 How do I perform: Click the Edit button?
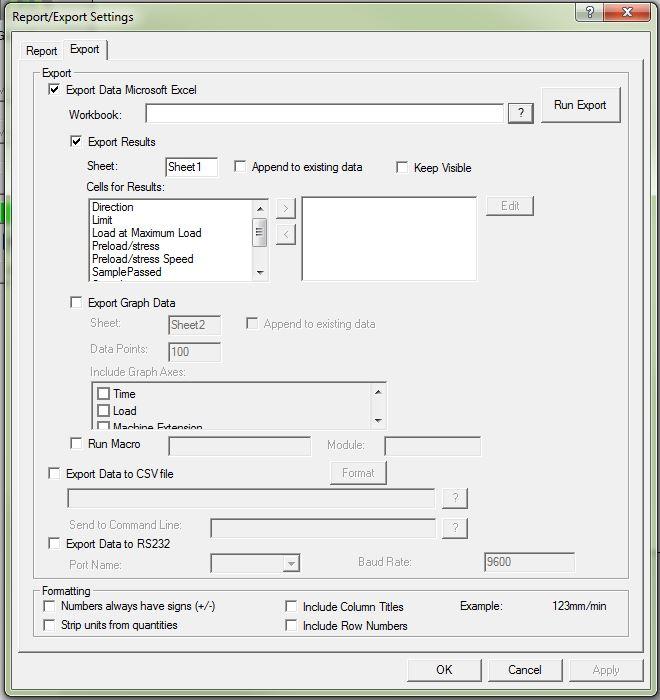510,206
